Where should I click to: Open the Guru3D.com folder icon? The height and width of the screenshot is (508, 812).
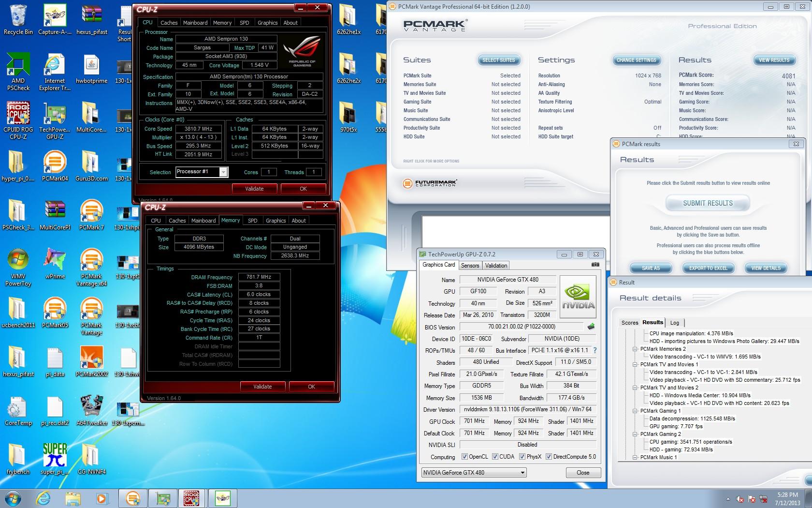91,165
